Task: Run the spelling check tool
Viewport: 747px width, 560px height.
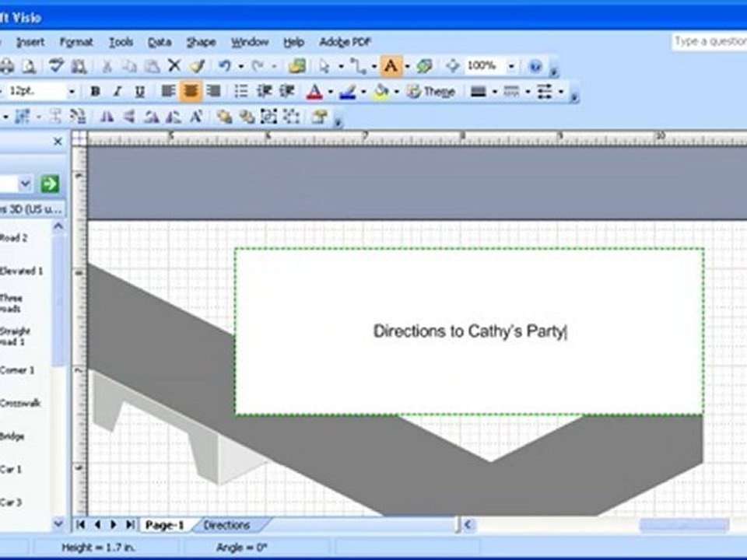Action: pyautogui.click(x=56, y=65)
